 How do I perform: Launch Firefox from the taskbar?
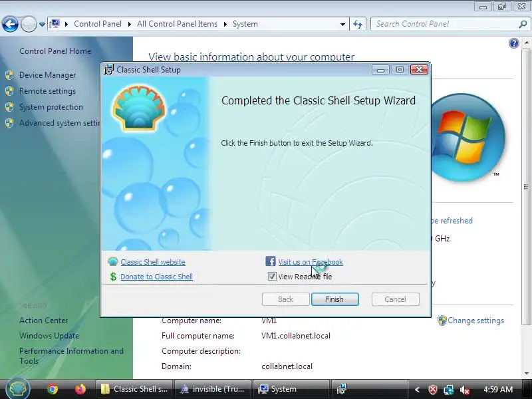[80, 389]
